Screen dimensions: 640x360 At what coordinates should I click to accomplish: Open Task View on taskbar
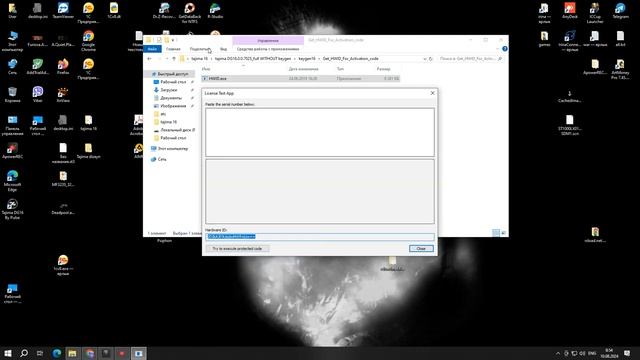[40, 353]
